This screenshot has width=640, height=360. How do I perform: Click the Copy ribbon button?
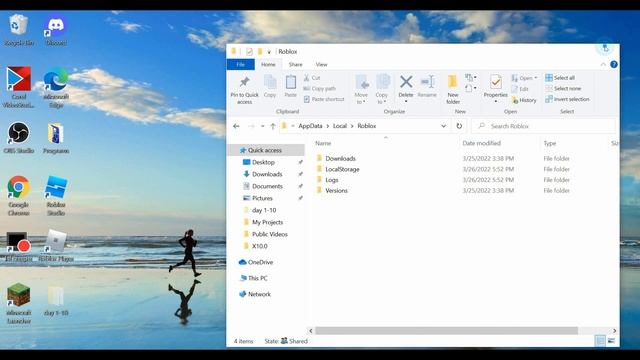pos(270,87)
